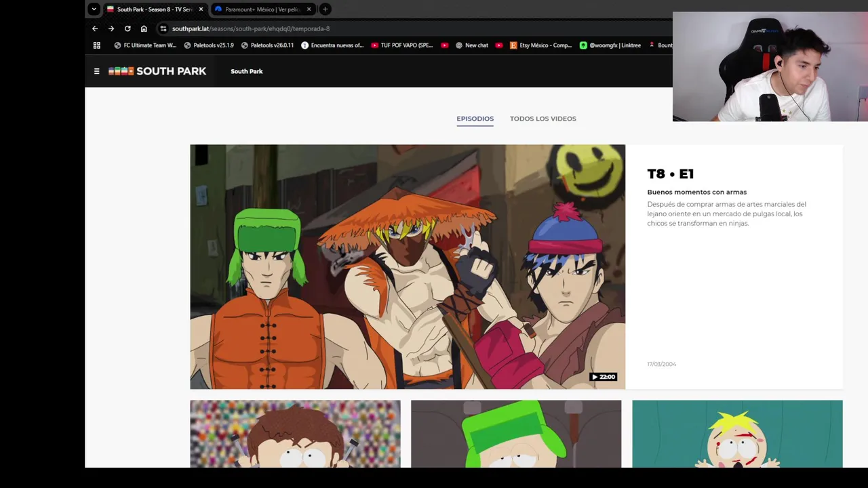Select the EPISODIOS tab
This screenshot has height=488, width=868.
[475, 119]
